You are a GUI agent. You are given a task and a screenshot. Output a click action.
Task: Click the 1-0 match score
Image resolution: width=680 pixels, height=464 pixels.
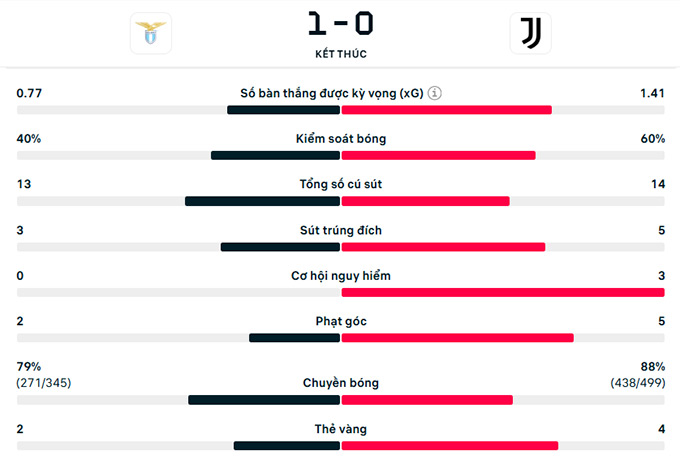coord(340,24)
